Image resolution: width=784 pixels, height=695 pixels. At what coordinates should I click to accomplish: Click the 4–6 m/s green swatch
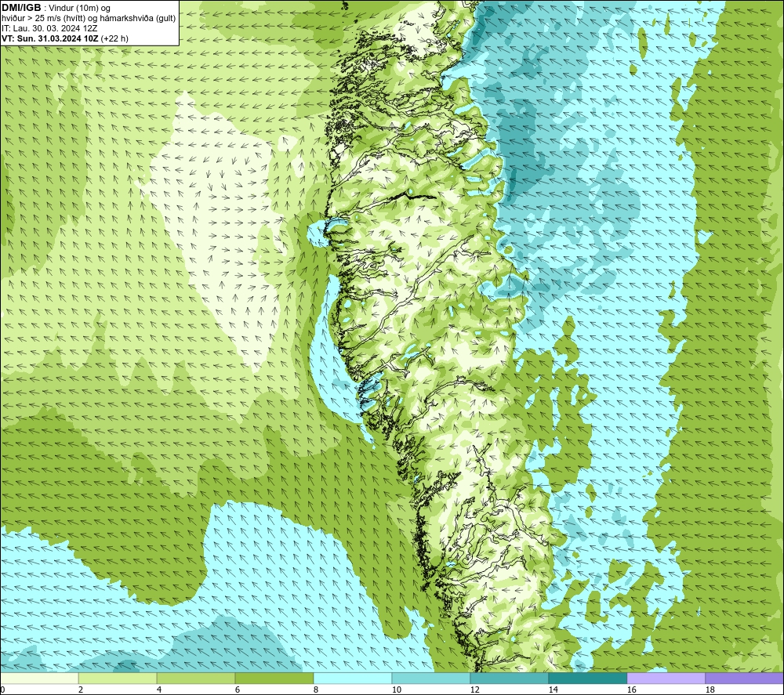(196, 678)
